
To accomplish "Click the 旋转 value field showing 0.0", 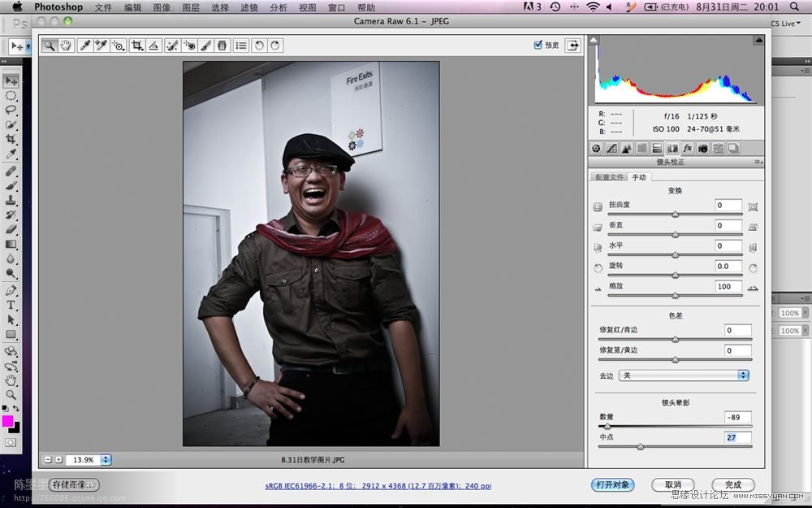I will point(728,266).
